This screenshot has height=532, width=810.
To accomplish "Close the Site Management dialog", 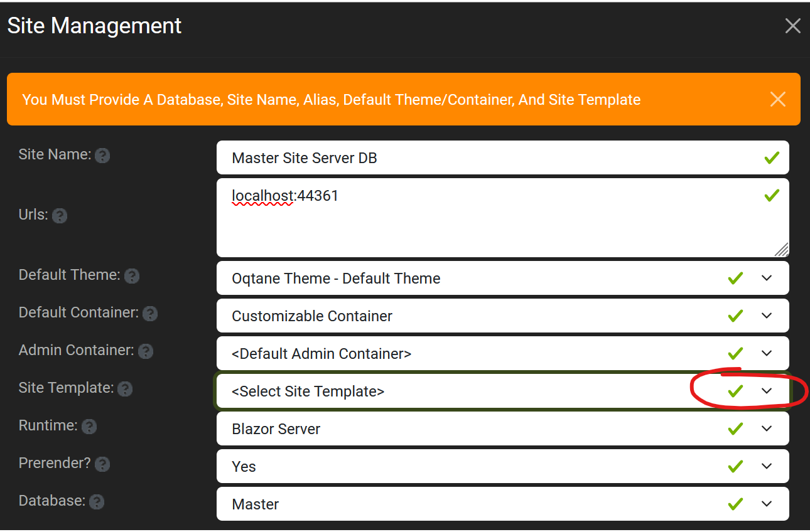I will pos(792,26).
